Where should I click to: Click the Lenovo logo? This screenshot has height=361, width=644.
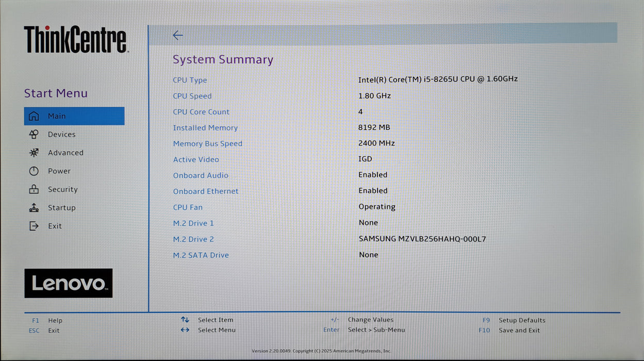(69, 283)
